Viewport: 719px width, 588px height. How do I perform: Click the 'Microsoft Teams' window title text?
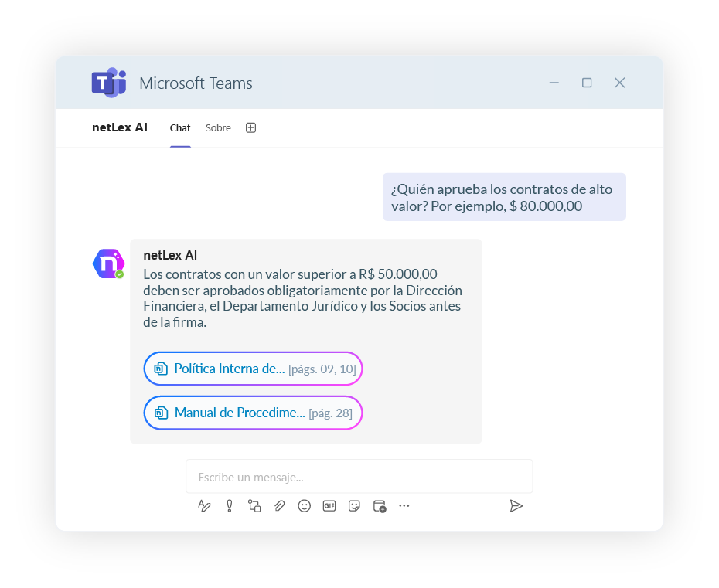[196, 83]
